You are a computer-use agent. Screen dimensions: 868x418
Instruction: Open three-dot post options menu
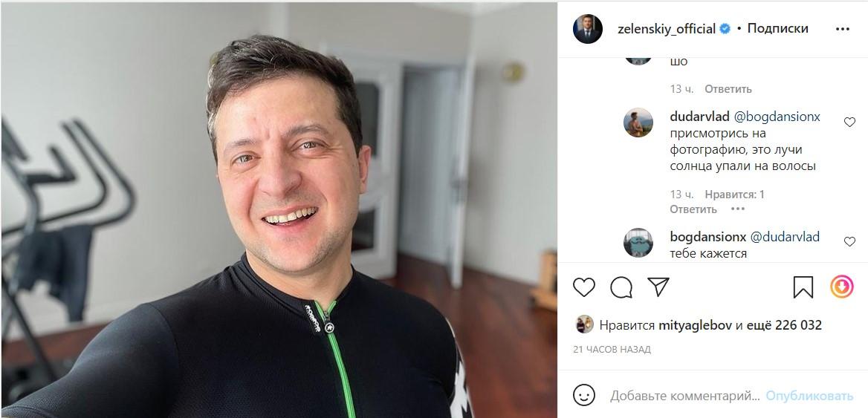click(x=843, y=29)
